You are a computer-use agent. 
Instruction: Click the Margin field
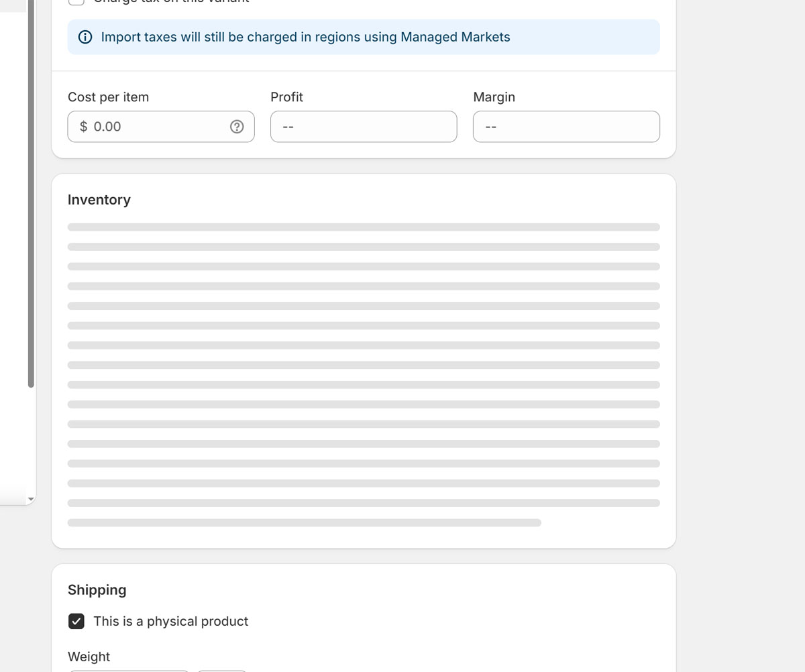coord(566,127)
